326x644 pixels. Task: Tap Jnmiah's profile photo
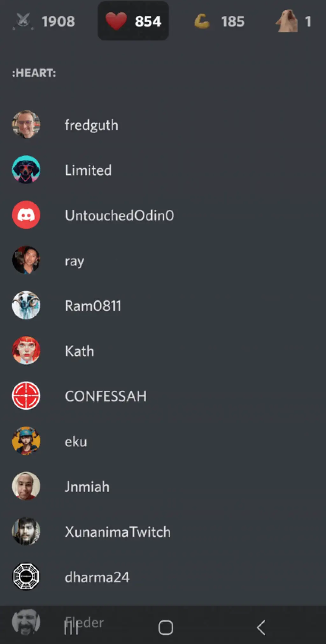(26, 486)
